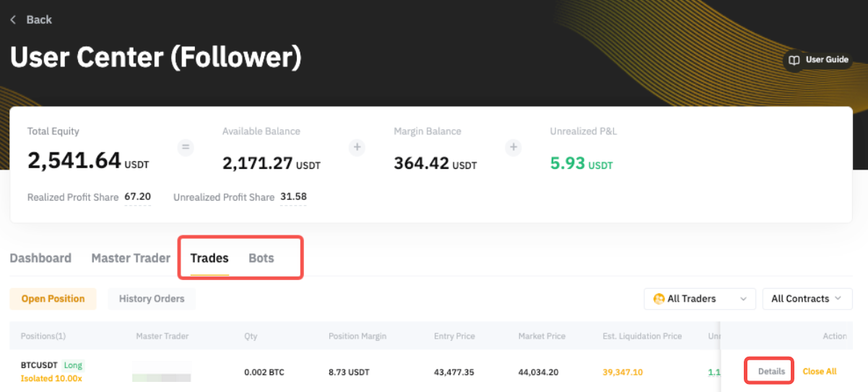868x392 pixels.
Task: Click the All Traders avatar icon
Action: (659, 299)
